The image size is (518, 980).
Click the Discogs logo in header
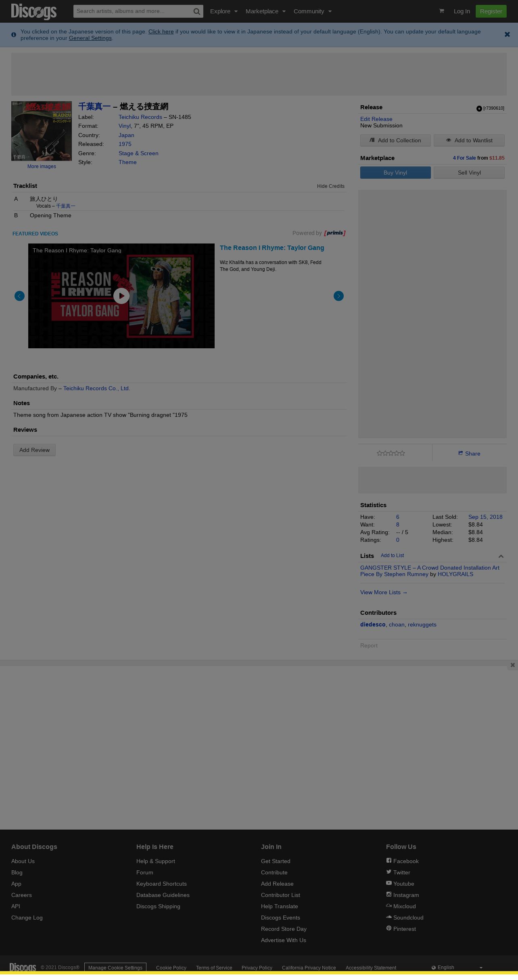(x=34, y=11)
